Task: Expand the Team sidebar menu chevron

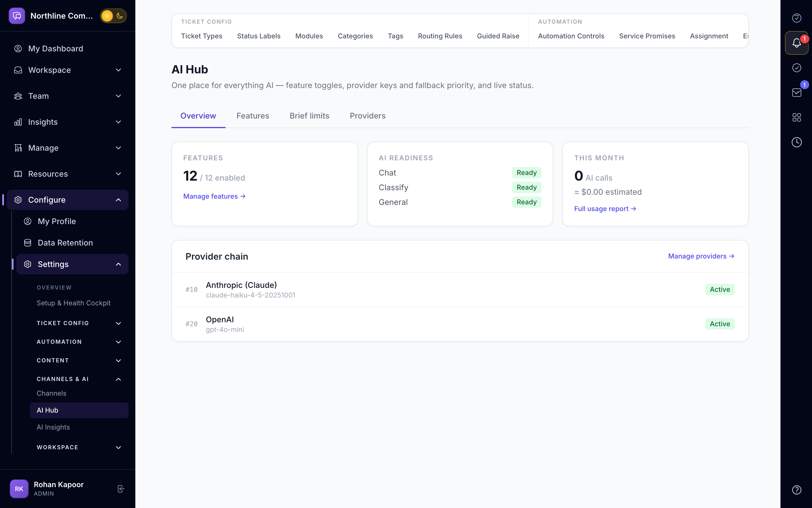Action: 118,96
